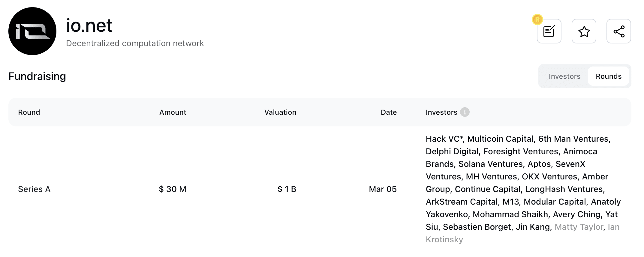Click the star favorite icon
The height and width of the screenshot is (257, 644).
584,31
